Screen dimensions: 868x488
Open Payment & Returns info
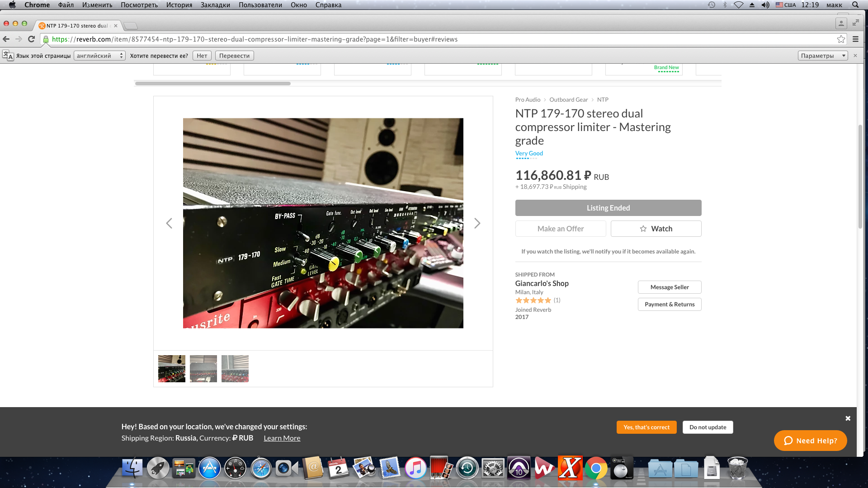click(670, 305)
